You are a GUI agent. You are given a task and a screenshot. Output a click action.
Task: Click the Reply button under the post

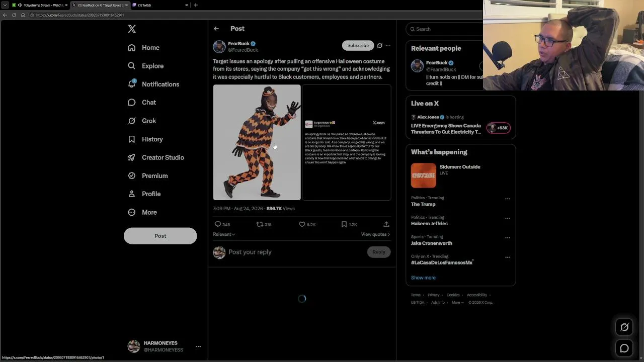click(x=379, y=252)
